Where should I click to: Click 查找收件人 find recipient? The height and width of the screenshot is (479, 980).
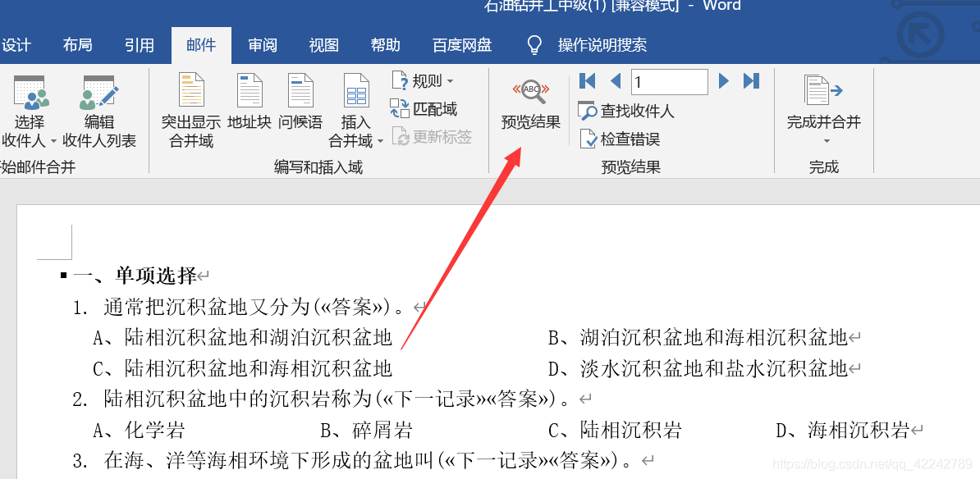click(x=626, y=112)
